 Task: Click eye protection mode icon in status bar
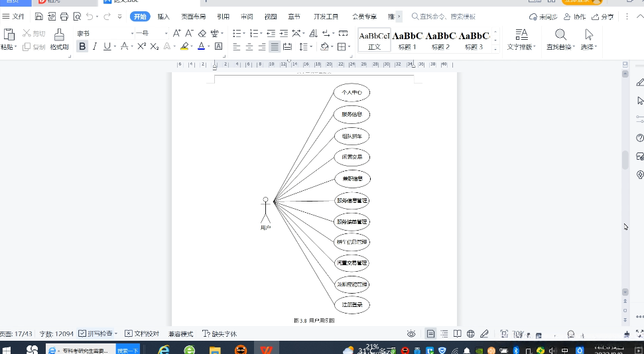[411, 334]
